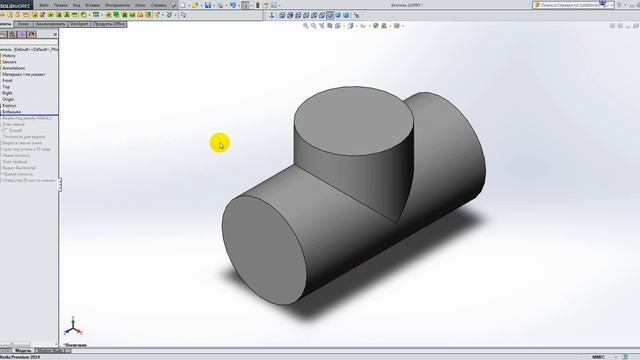Viewport: 640px width, 360px height.
Task: Expand the Save dropdown arrow
Action: [x=214, y=6]
